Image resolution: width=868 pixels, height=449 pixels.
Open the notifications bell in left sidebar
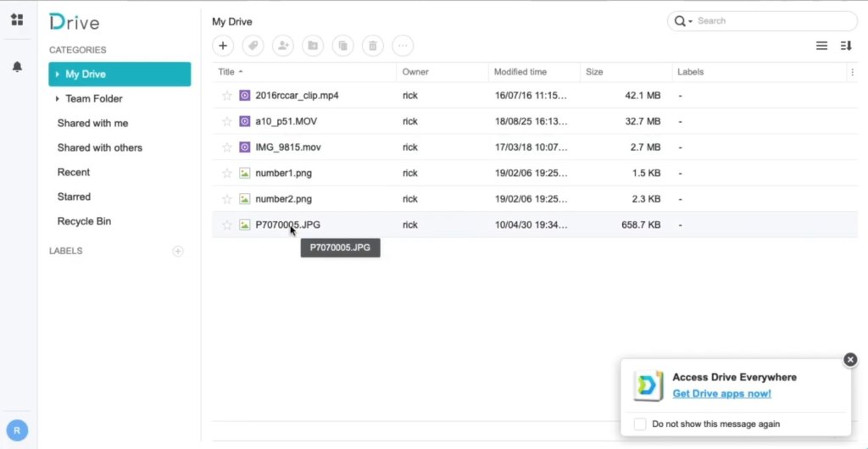[x=17, y=67]
